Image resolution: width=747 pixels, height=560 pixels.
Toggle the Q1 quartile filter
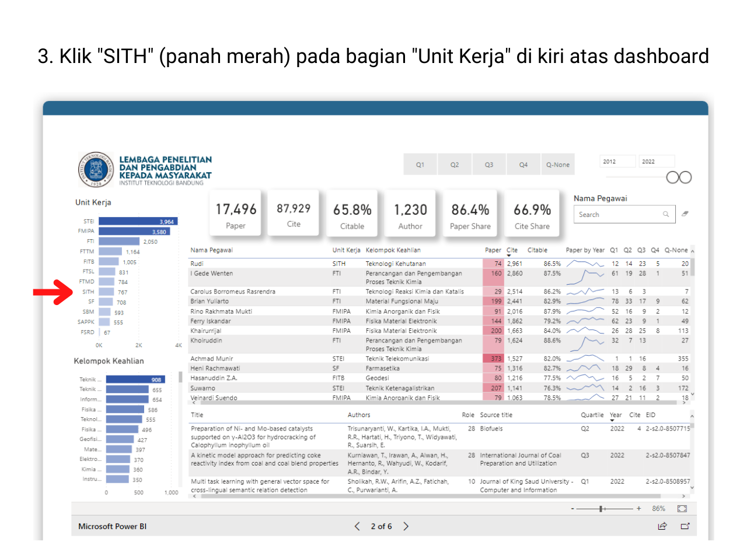(x=420, y=164)
